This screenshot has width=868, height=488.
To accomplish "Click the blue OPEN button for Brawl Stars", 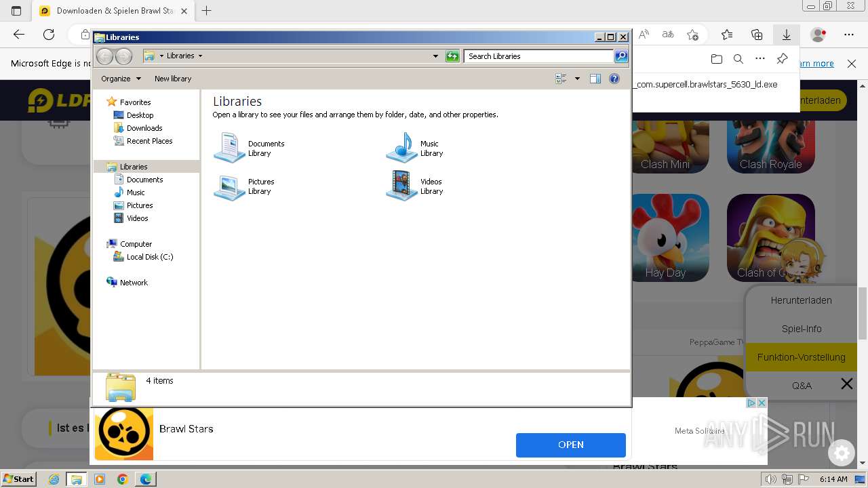I will pos(570,445).
